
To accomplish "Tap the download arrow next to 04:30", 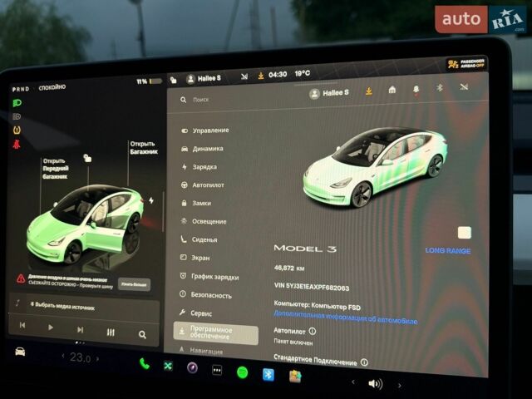I will point(261,76).
